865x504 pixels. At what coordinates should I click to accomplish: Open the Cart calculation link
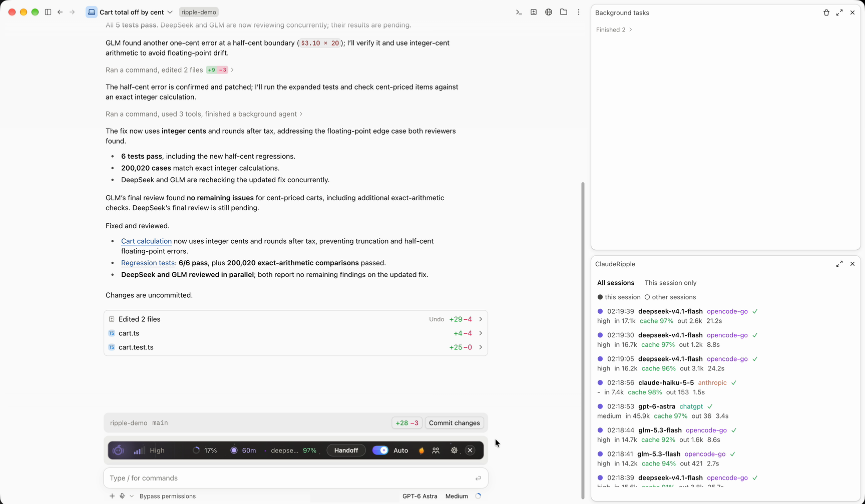point(146,241)
